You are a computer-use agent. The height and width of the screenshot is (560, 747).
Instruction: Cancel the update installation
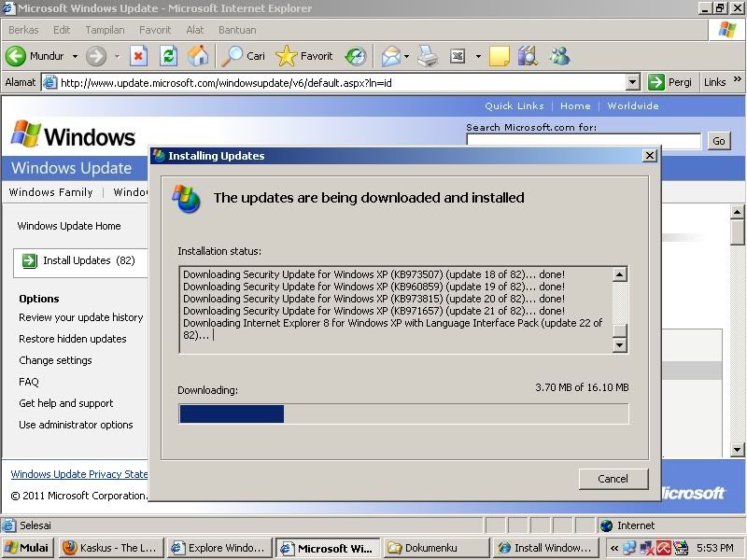pos(613,479)
